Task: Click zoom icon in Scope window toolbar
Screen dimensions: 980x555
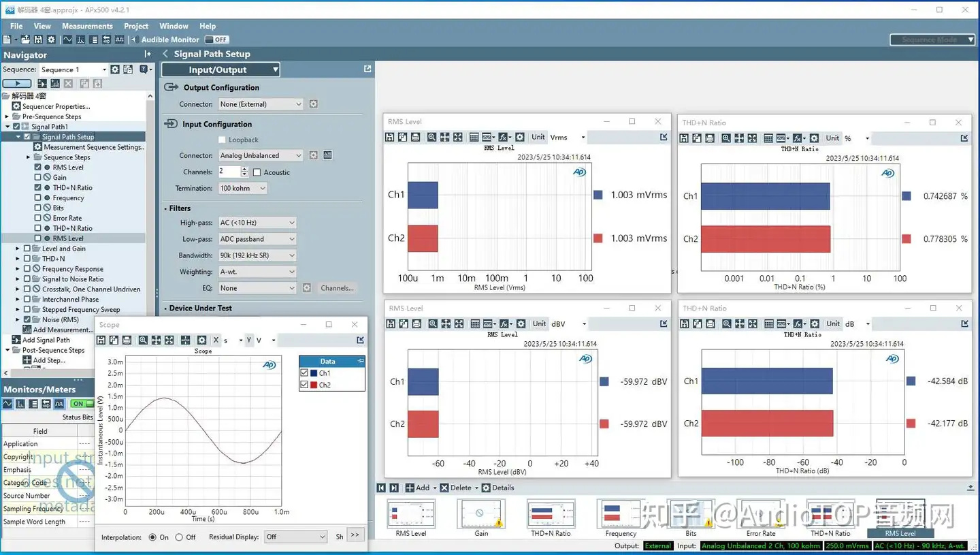Action: 143,340
